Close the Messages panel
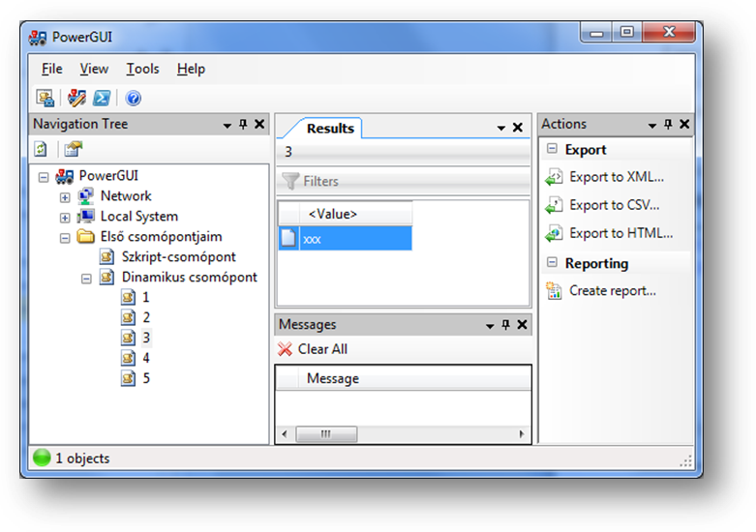This screenshot has height=532, width=756. (x=522, y=325)
